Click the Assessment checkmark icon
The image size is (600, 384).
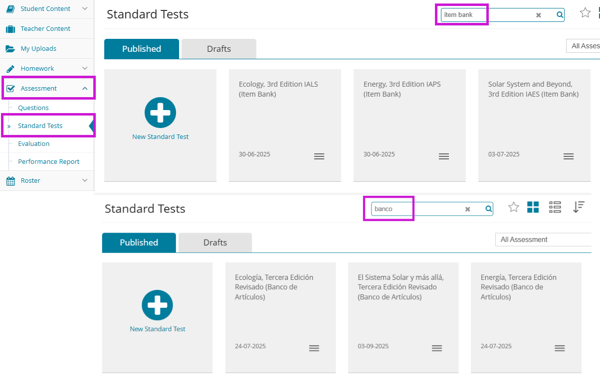[10, 88]
